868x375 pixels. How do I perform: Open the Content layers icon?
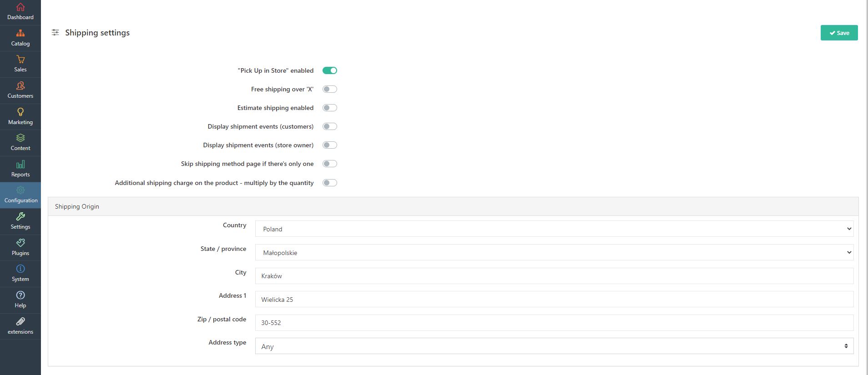pos(20,138)
